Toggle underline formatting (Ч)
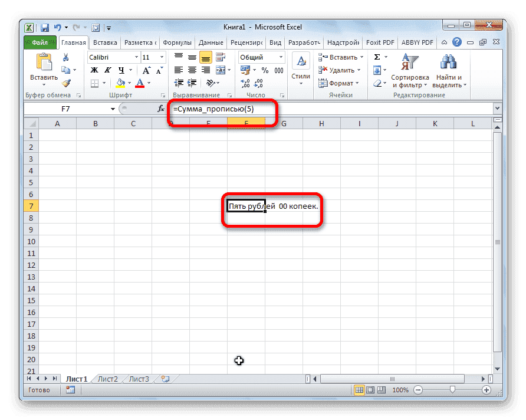Image resolution: width=526 pixels, height=420 pixels. tap(121, 70)
